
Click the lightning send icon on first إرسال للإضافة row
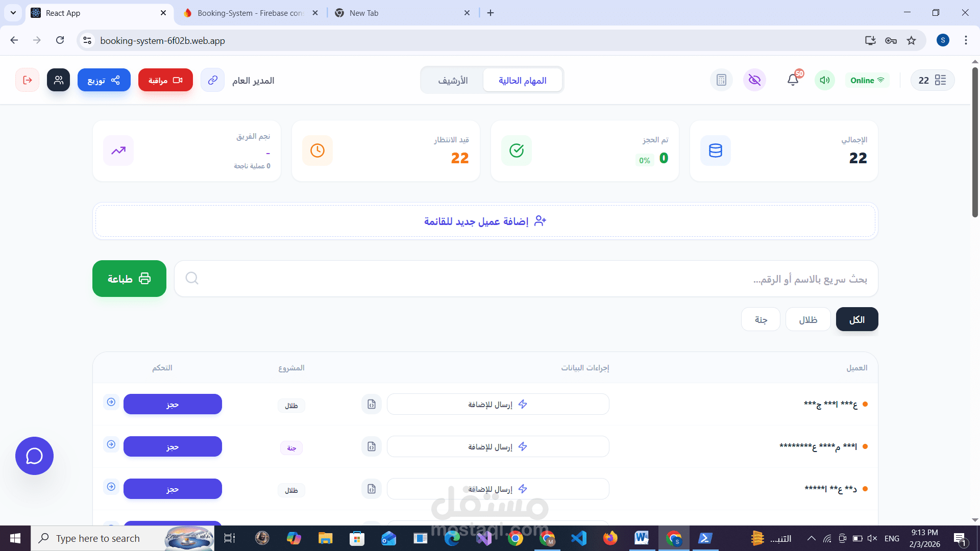(x=523, y=404)
